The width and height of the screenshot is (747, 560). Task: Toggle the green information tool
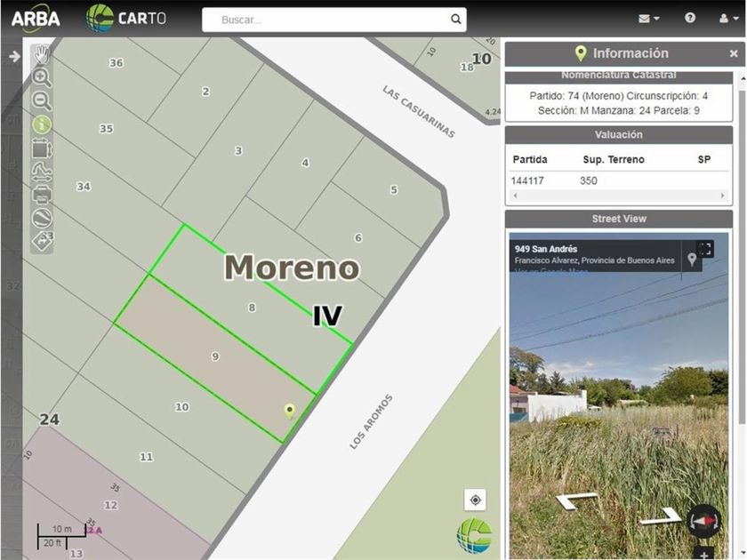coord(42,124)
